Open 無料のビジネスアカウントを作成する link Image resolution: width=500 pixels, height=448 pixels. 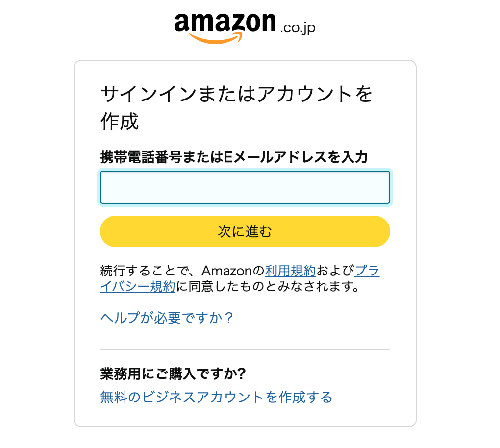[216, 397]
